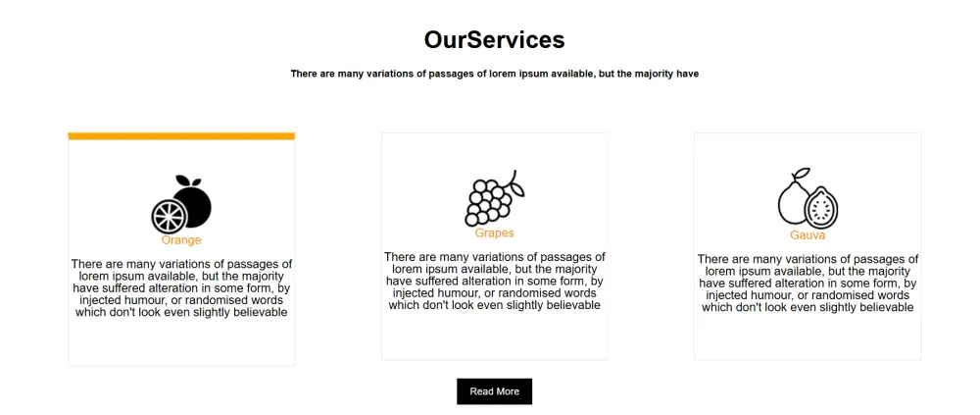This screenshot has height=415, width=980.
Task: Click the subtitle text below OurServices
Action: (x=494, y=74)
